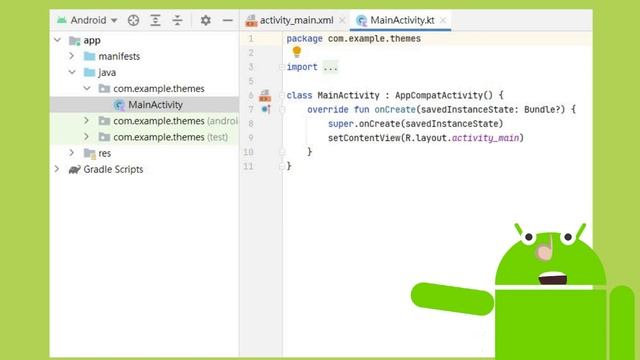This screenshot has height=360, width=640.
Task: Fold the onCreate function body
Action: [x=282, y=109]
